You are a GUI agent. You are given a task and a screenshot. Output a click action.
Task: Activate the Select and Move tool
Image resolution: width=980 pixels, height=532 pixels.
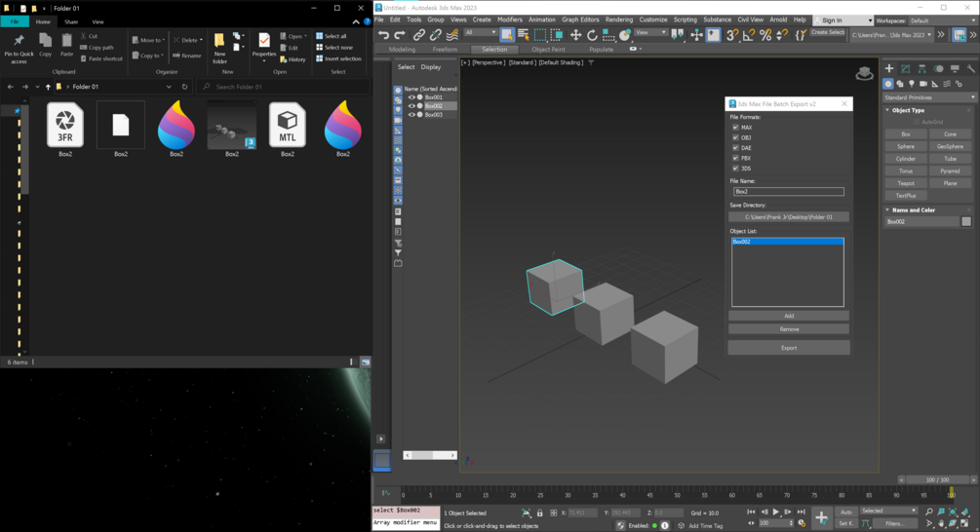point(575,35)
